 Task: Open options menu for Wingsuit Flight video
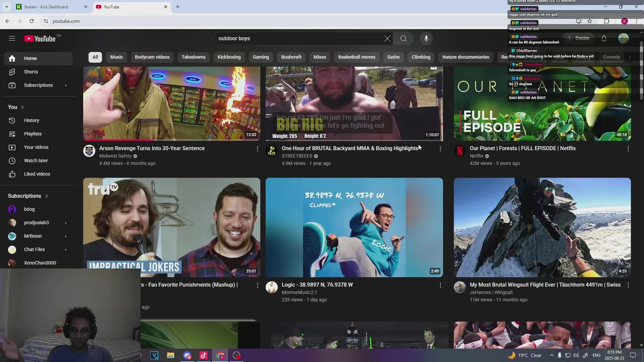pyautogui.click(x=628, y=285)
